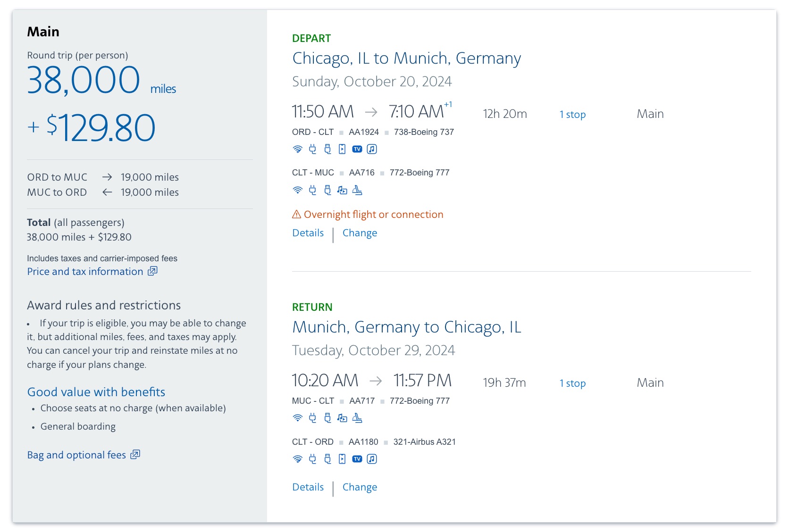Click the overnight connection warning icon
This screenshot has height=532, width=789.
(x=295, y=214)
